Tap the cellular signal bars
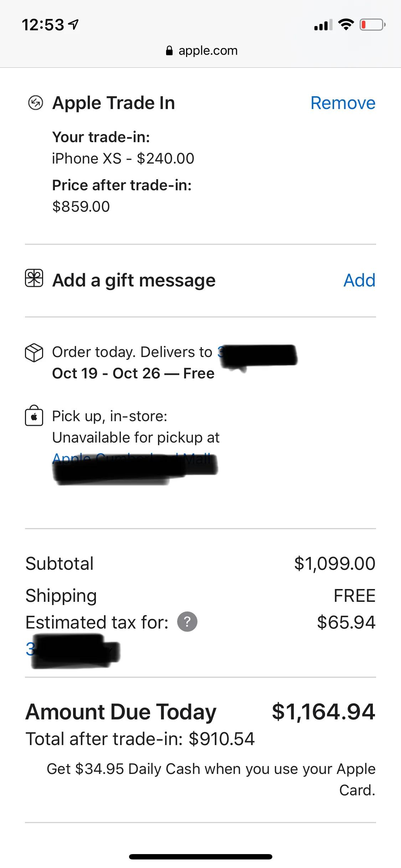 pos(323,25)
